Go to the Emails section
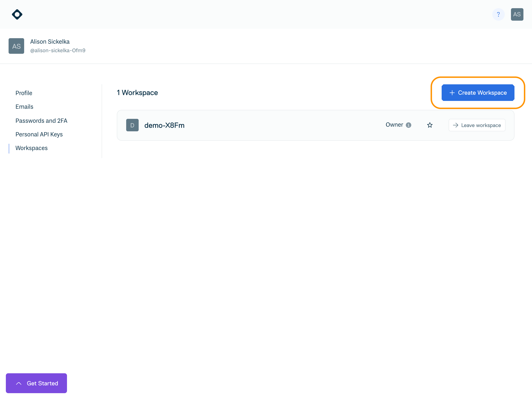 24,107
